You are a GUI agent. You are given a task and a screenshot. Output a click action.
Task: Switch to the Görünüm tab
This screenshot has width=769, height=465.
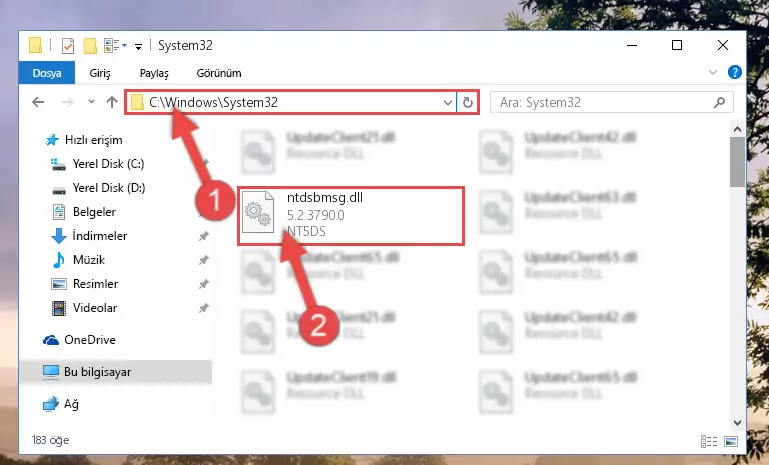[219, 73]
